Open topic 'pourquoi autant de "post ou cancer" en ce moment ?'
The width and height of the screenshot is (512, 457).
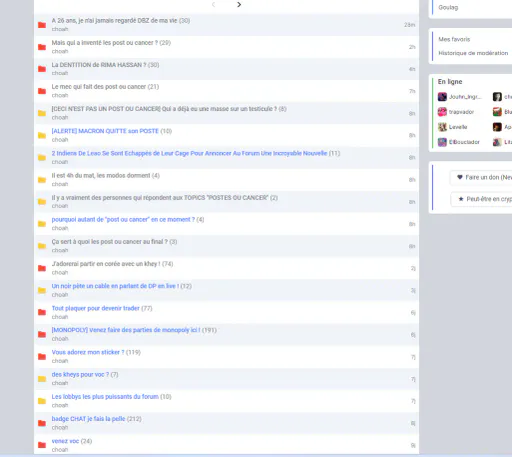(123, 219)
